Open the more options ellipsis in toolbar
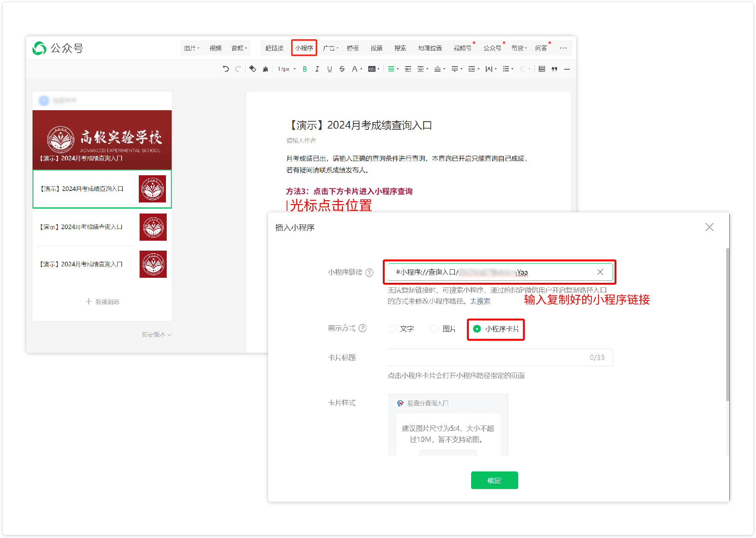 pos(563,48)
